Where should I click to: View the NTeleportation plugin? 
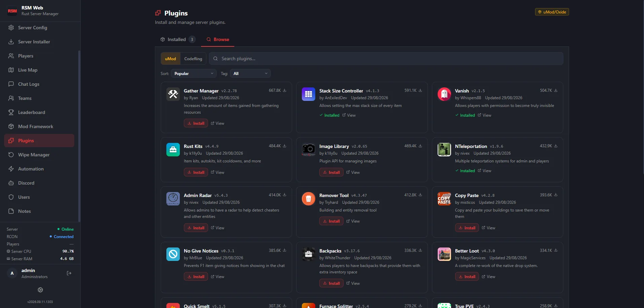click(x=484, y=171)
